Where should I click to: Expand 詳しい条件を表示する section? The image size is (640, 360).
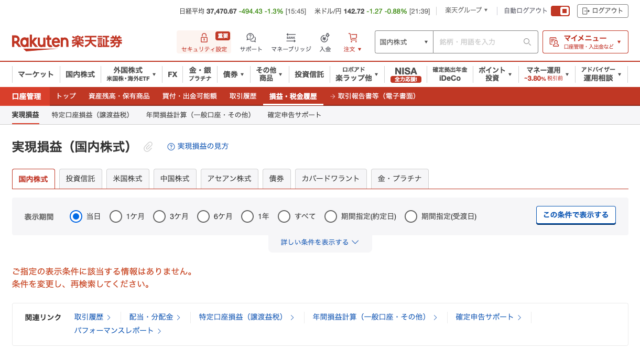click(320, 242)
